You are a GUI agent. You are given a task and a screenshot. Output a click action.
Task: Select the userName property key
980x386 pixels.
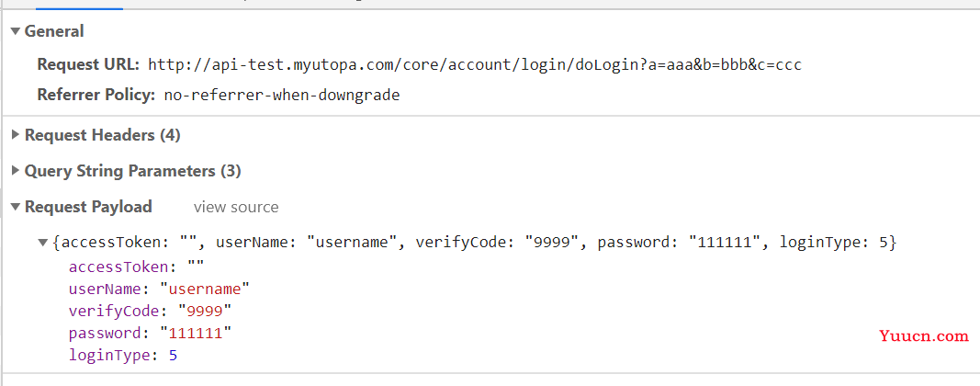pos(105,289)
